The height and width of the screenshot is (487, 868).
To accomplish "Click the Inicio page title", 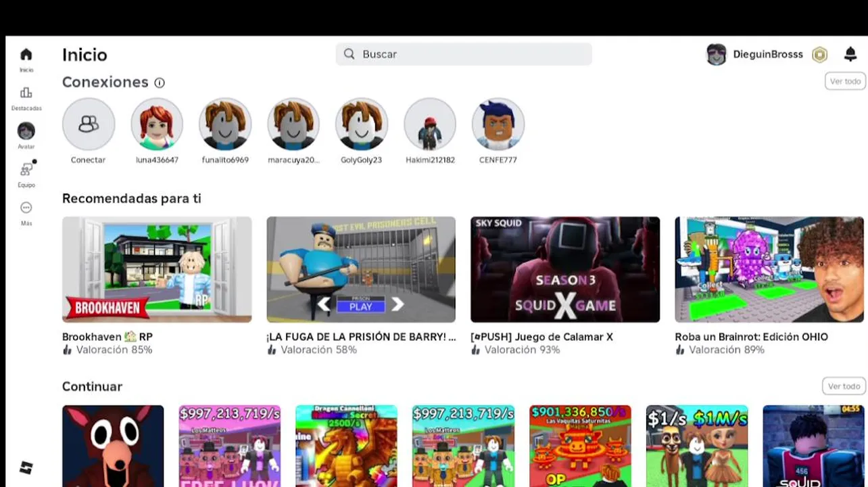I will click(x=85, y=55).
